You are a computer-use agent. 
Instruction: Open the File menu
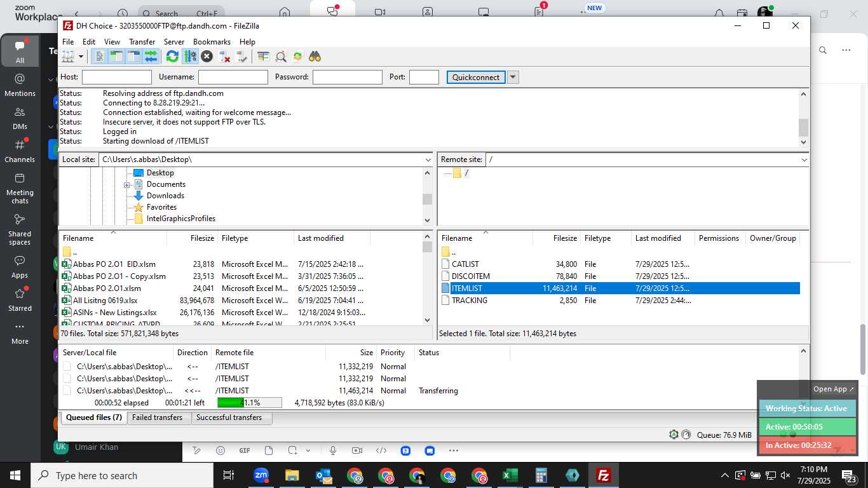68,42
